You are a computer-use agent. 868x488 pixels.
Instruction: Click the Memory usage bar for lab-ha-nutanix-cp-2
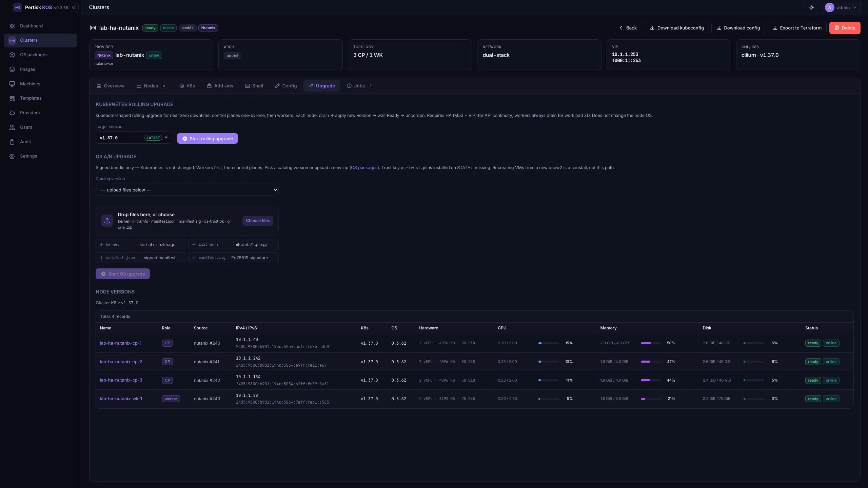coord(651,362)
